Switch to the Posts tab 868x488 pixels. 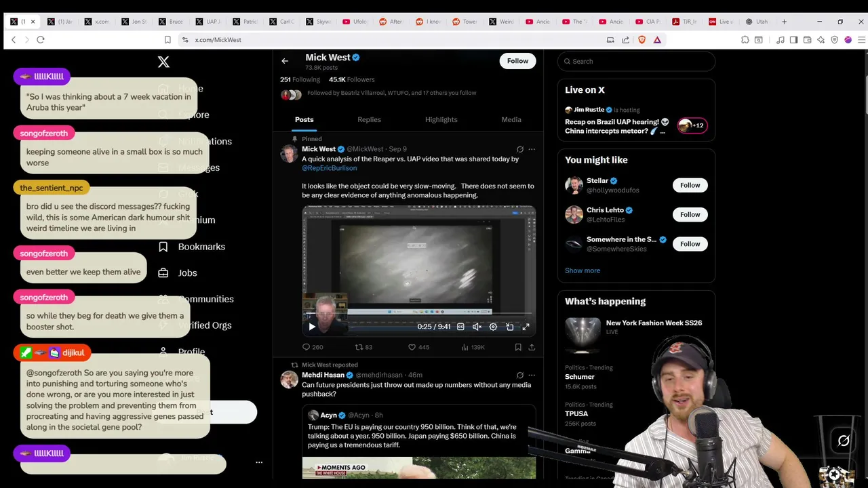[304, 119]
